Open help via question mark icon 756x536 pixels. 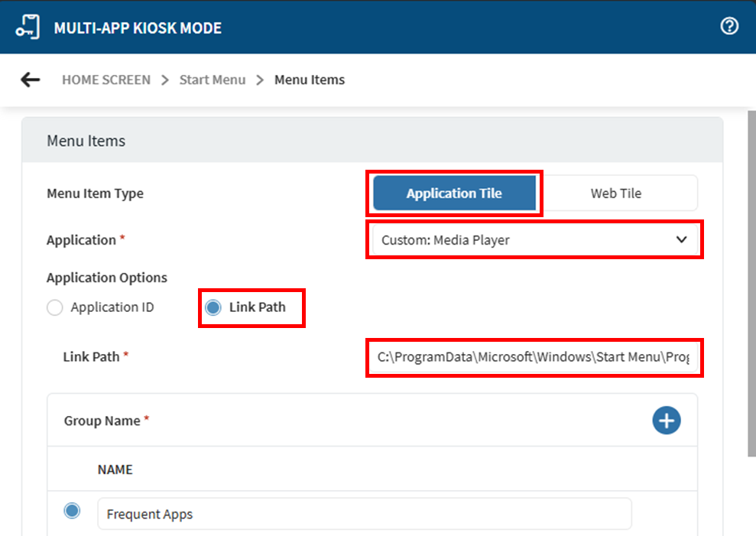pyautogui.click(x=729, y=26)
